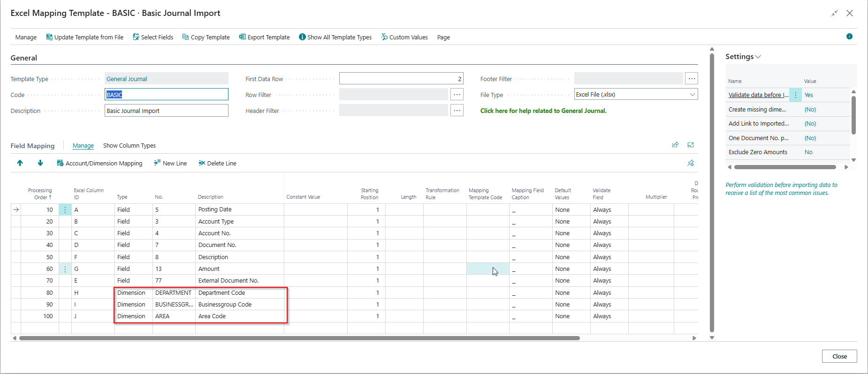Image resolution: width=868 pixels, height=374 pixels.
Task: Expand Field Mapping part to full view
Action: coord(691,145)
